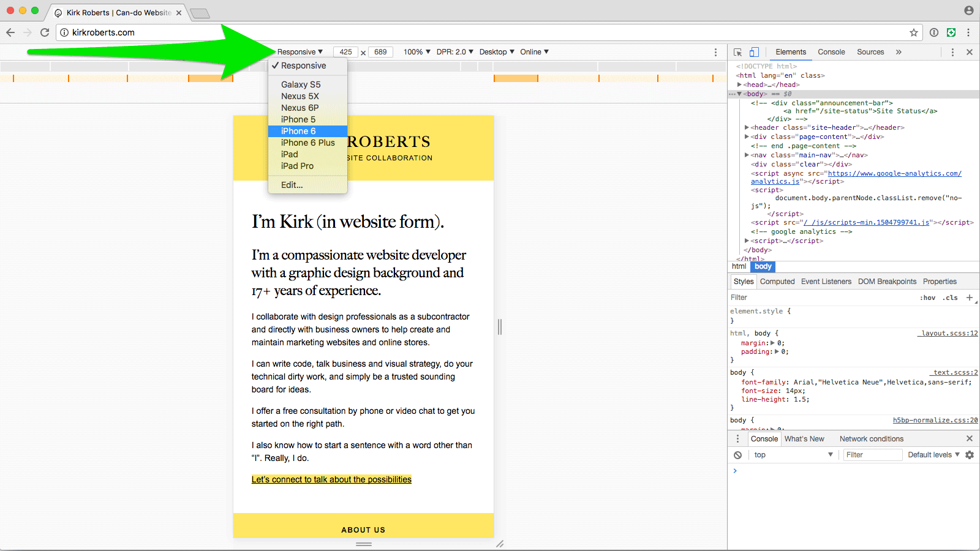Open DevTools customize three-dot menu

coord(952,52)
